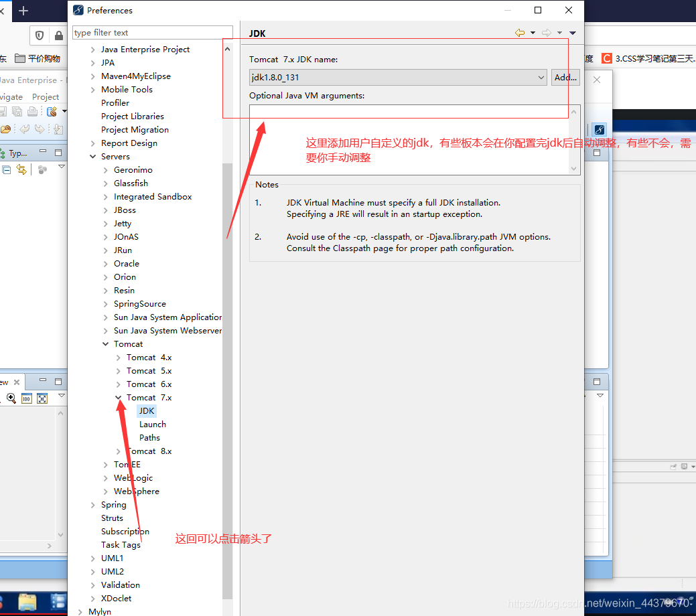This screenshot has width=696, height=616.
Task: Click the MyEclipse perspective icon at right
Action: 600,130
